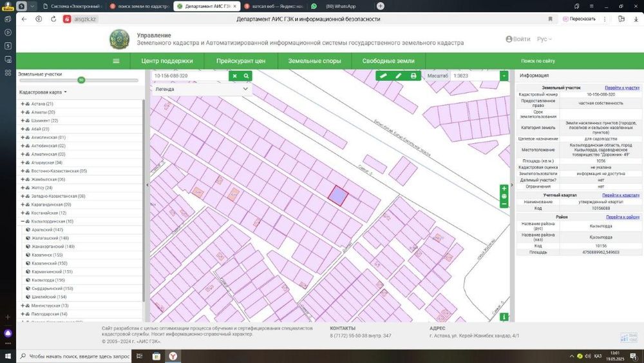Zoom in the map with plus button

click(x=504, y=188)
